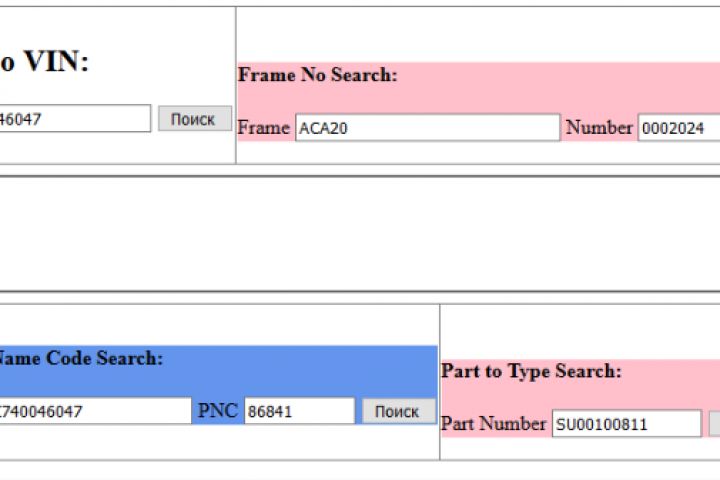Click the 'Part to Type Search:' heading
Image resolution: width=720 pixels, height=480 pixels.
[x=531, y=371]
